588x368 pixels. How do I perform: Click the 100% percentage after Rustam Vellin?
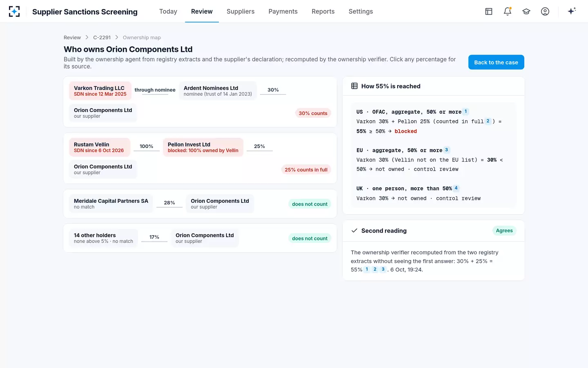[146, 146]
